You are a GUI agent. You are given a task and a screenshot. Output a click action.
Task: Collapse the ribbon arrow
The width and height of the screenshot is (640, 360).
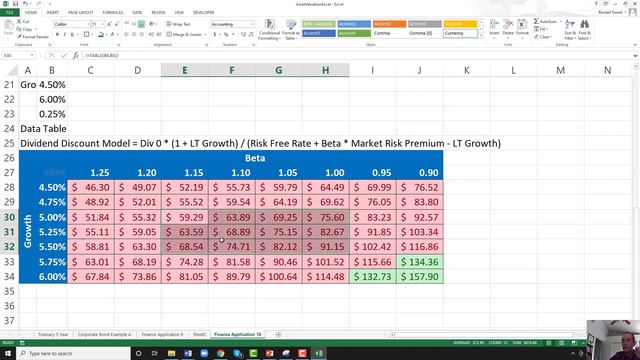(x=635, y=44)
